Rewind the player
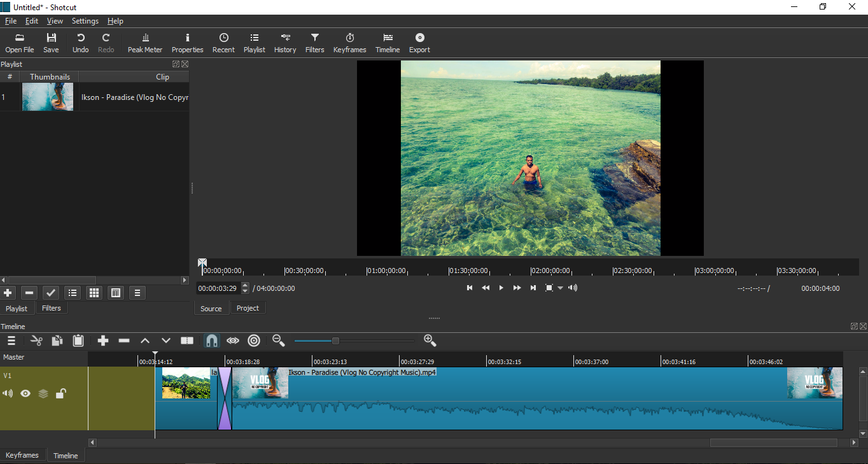The image size is (868, 464). click(x=486, y=288)
